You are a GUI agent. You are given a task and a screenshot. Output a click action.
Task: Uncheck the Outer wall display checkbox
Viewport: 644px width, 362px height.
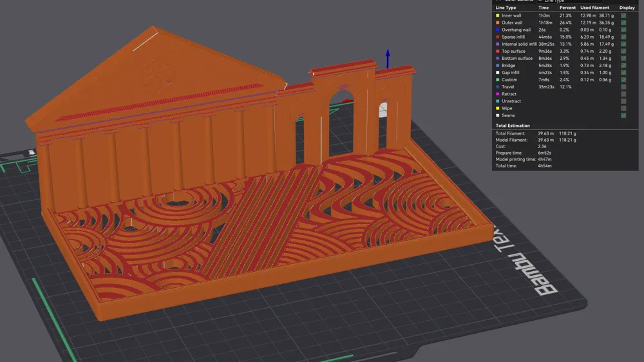click(x=623, y=23)
